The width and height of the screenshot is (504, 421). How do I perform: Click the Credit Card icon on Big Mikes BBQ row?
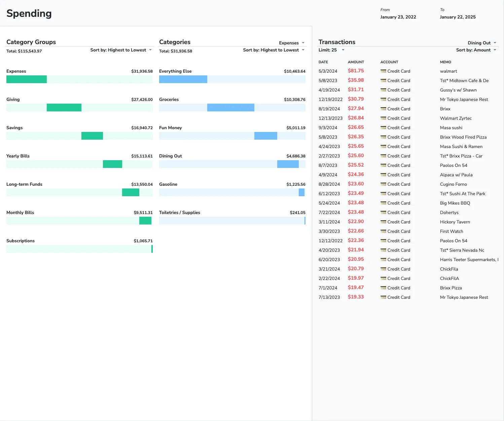[383, 203]
